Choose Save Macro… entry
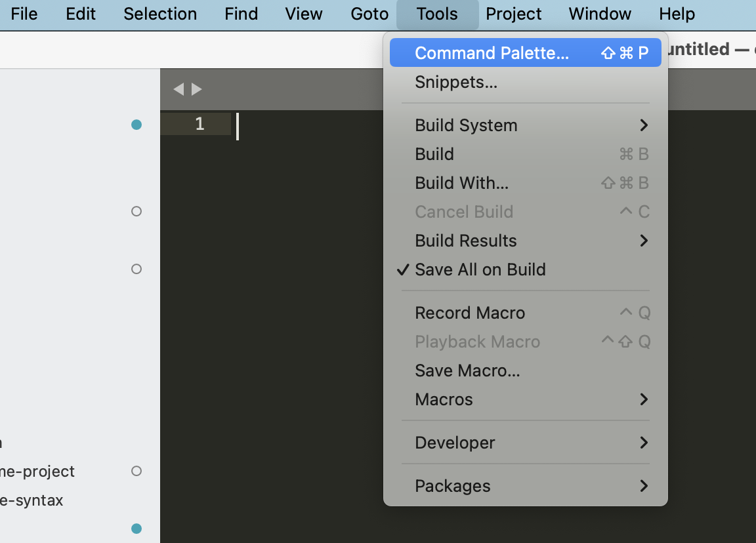This screenshot has width=756, height=543. tap(467, 371)
